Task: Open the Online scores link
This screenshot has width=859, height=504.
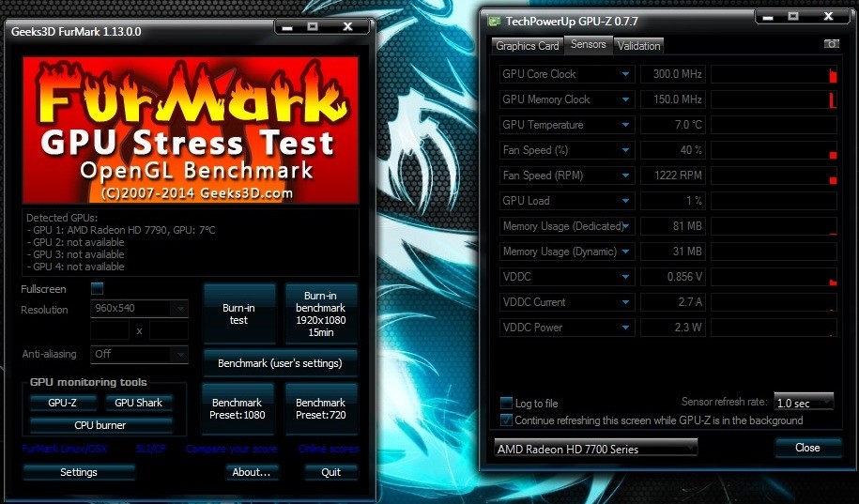Action: pyautogui.click(x=329, y=449)
